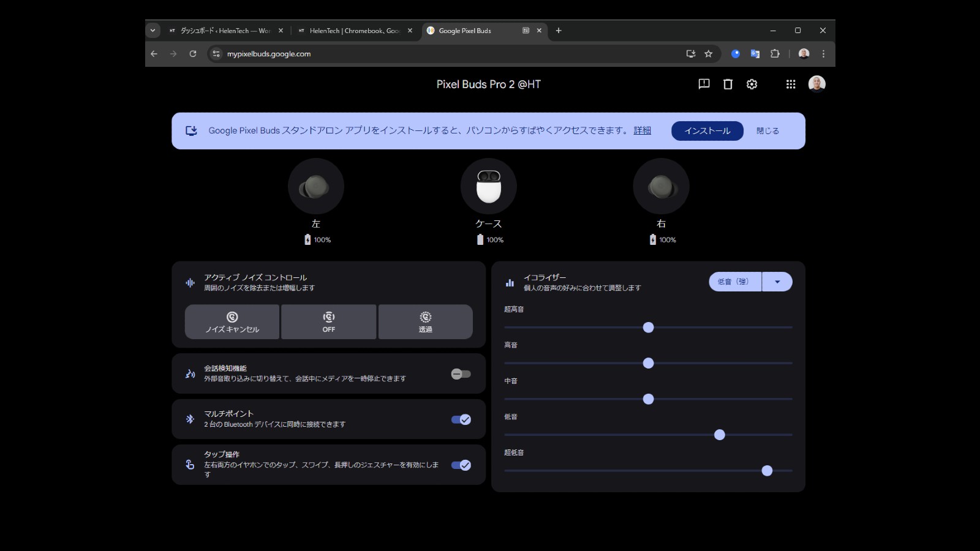
Task: Close the ダッシュボード HelenTech tab
Action: 281,31
